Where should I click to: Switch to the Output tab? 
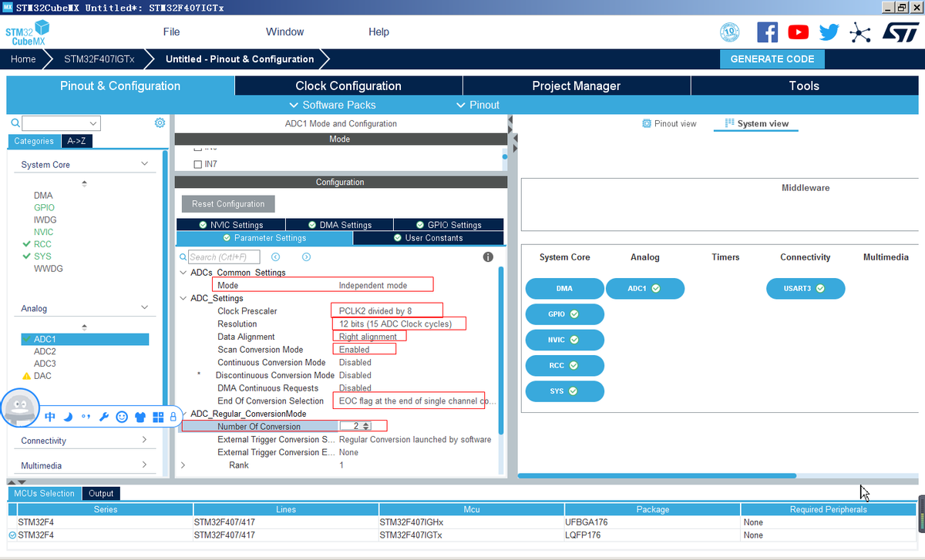[101, 493]
